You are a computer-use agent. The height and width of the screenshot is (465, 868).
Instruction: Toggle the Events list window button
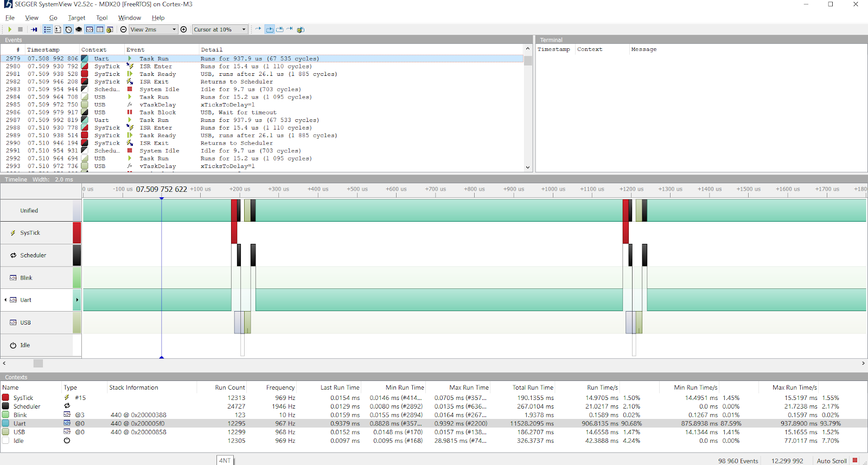(47, 29)
